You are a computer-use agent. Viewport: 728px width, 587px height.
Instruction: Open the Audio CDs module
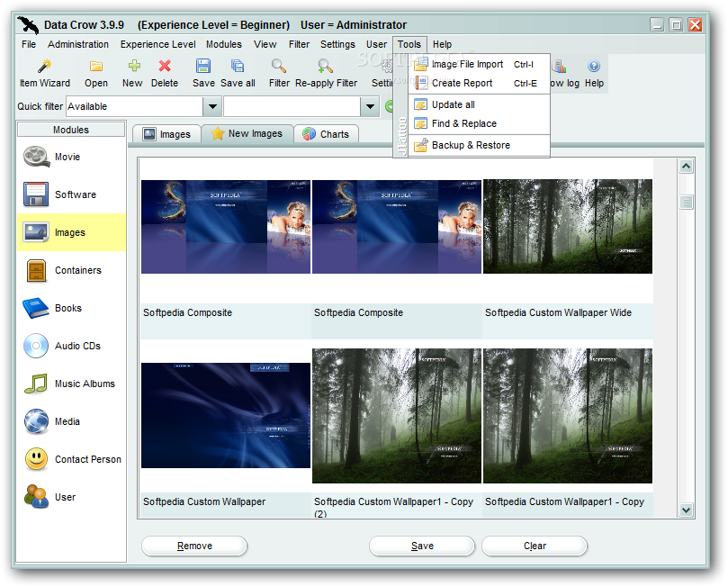[71, 346]
